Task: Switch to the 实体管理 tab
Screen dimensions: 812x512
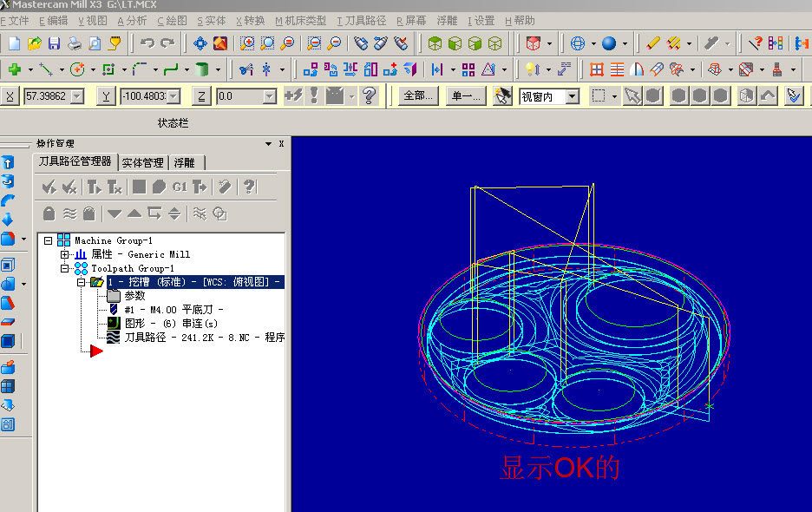Action: (x=143, y=163)
